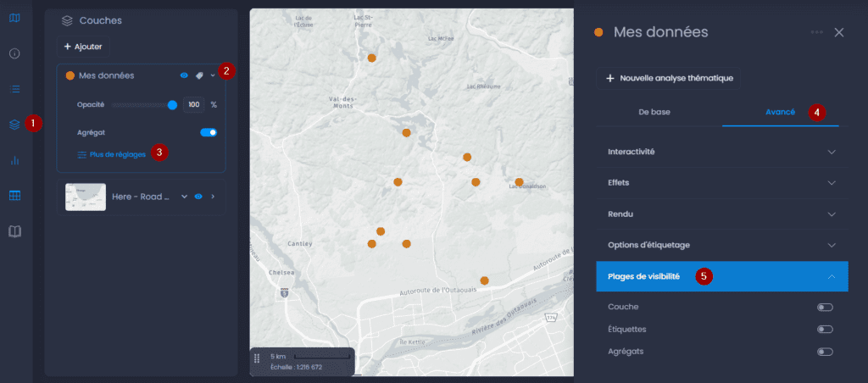Expand the Here - Road right arrow
The height and width of the screenshot is (383, 868).
[213, 197]
